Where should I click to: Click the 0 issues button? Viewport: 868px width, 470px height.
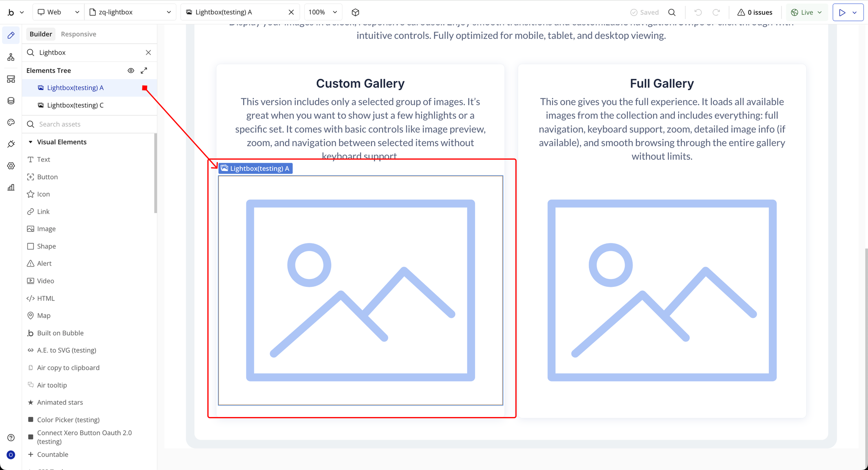click(x=754, y=12)
